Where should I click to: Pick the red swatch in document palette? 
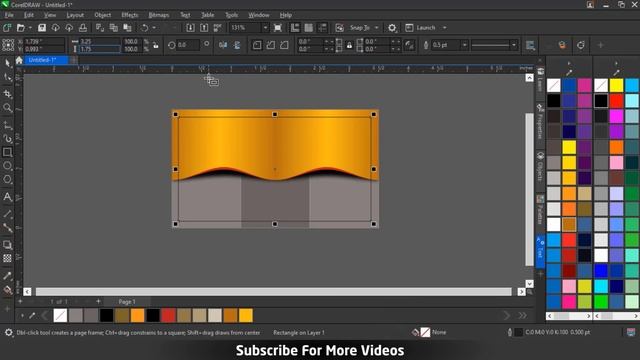[168, 315]
